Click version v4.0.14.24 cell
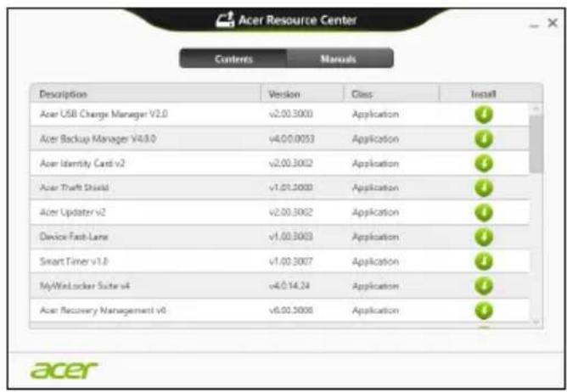The width and height of the screenshot is (567, 392). pos(289,286)
